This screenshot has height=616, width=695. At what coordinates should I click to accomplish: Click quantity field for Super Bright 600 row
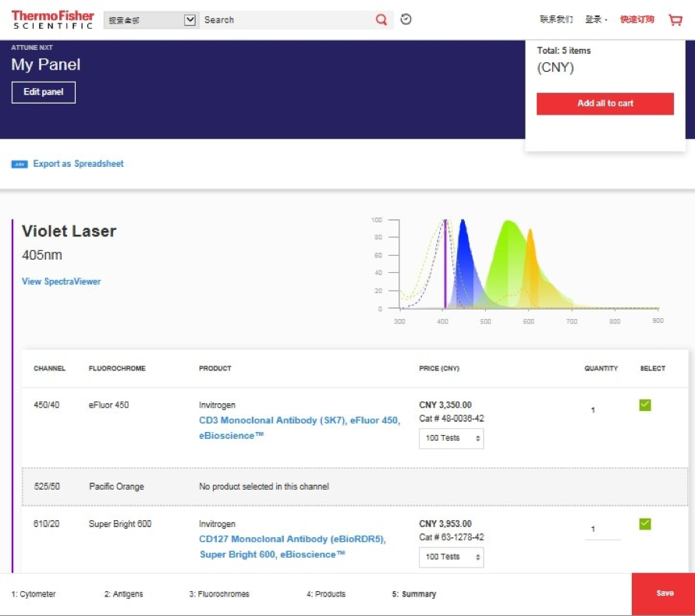602,529
